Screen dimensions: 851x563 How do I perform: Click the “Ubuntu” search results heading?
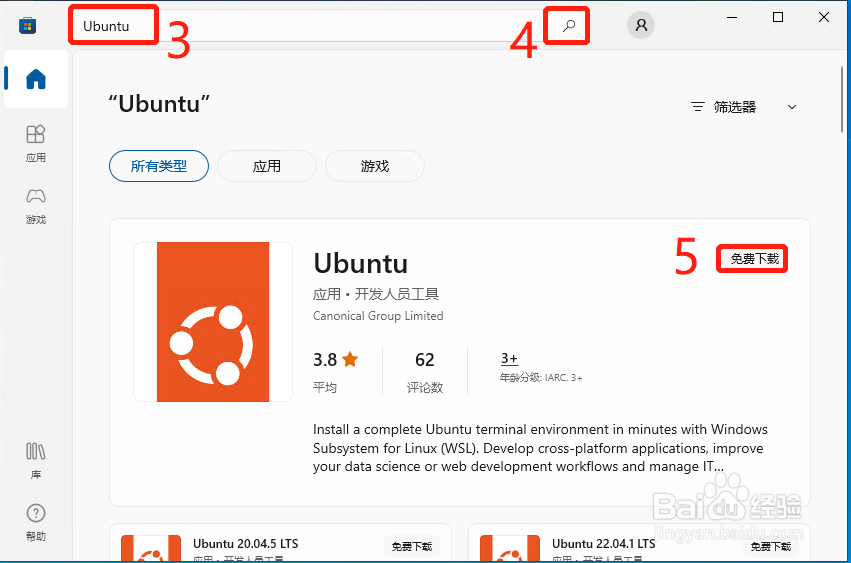click(x=158, y=104)
